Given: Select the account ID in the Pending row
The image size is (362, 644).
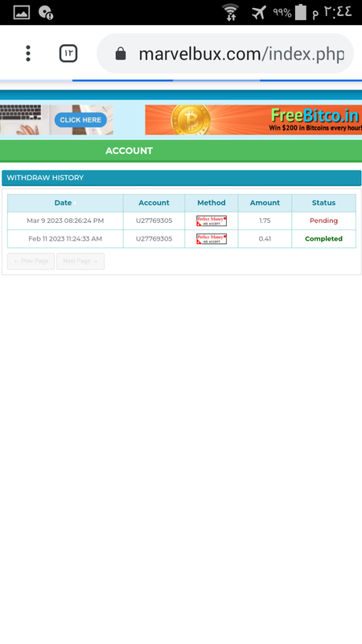Looking at the screenshot, I should click(154, 221).
